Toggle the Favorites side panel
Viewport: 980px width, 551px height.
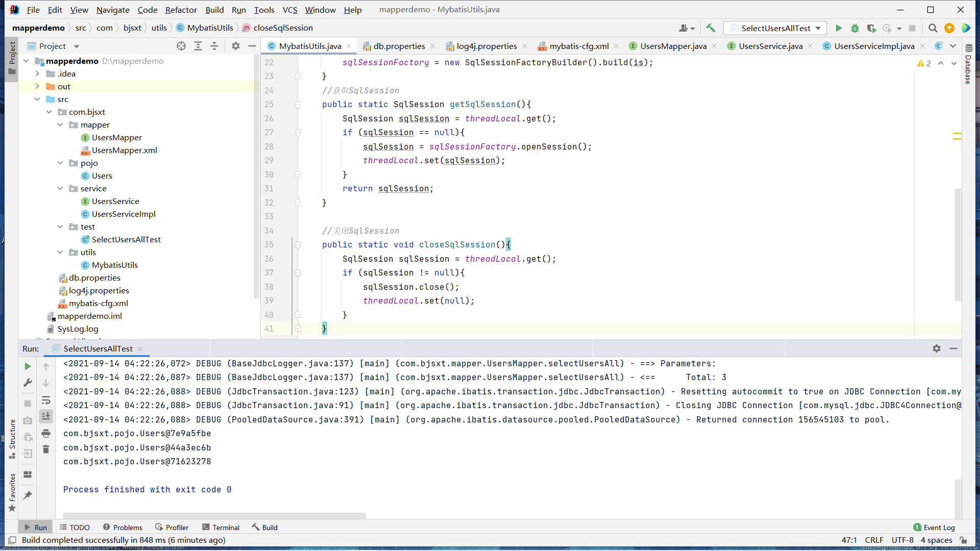(x=12, y=493)
